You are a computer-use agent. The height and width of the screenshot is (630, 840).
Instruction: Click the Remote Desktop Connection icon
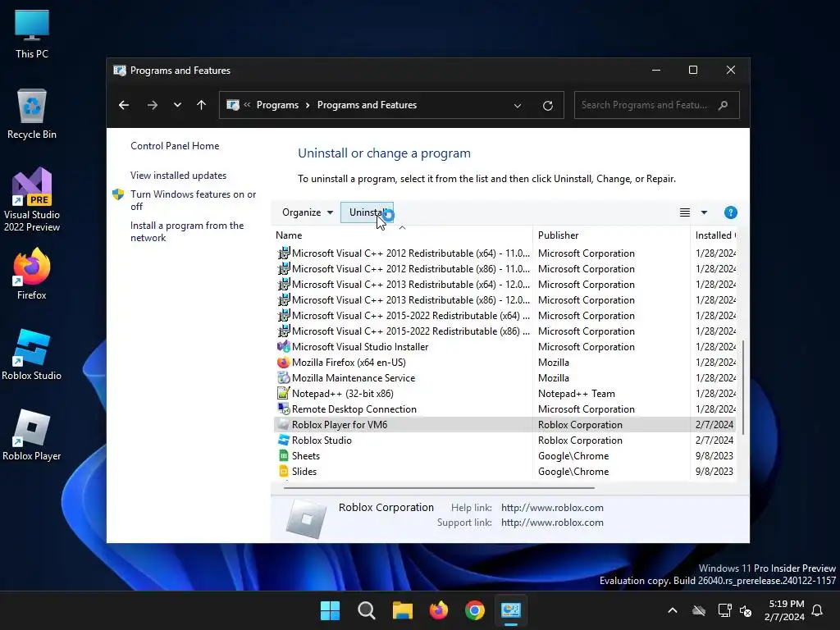point(283,409)
